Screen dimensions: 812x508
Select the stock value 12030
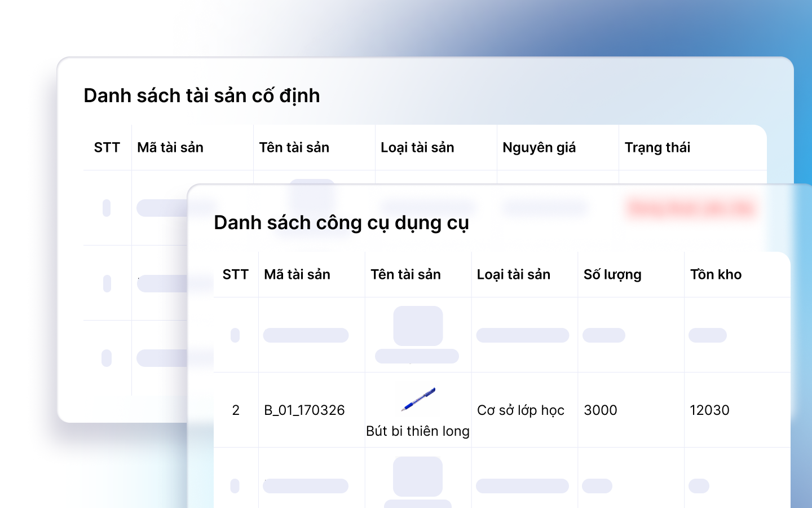[709, 410]
